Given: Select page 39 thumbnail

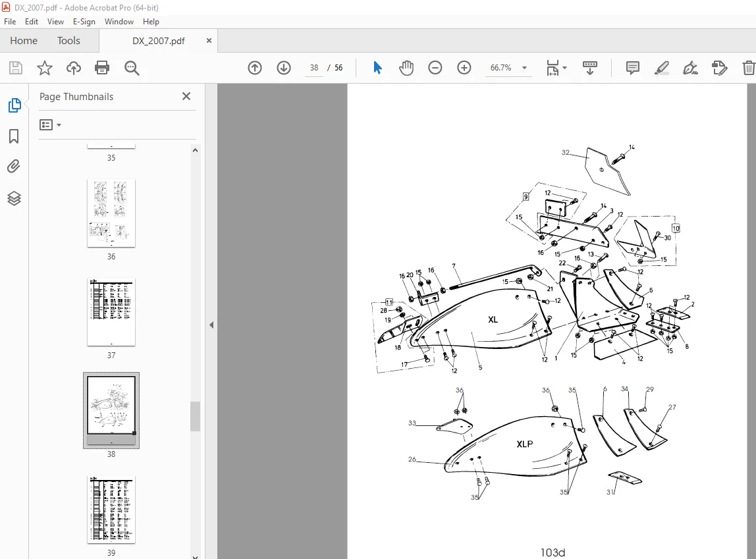Looking at the screenshot, I should pyautogui.click(x=111, y=510).
